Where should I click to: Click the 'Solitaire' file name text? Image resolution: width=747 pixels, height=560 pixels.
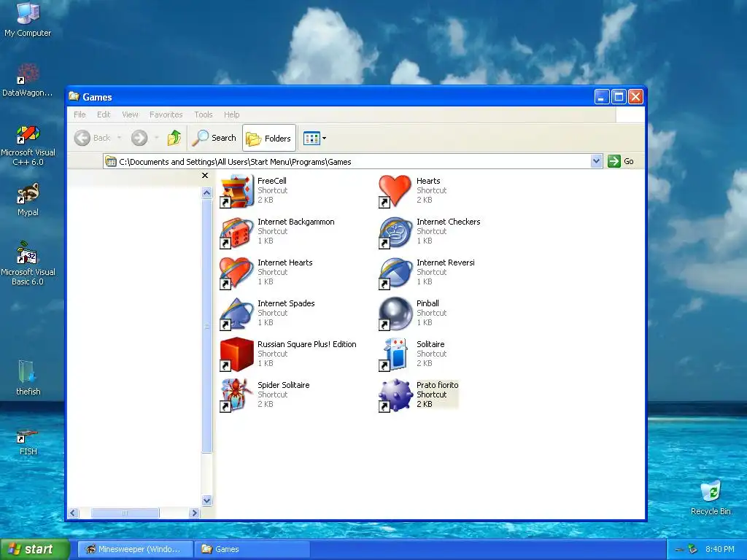[x=430, y=344]
